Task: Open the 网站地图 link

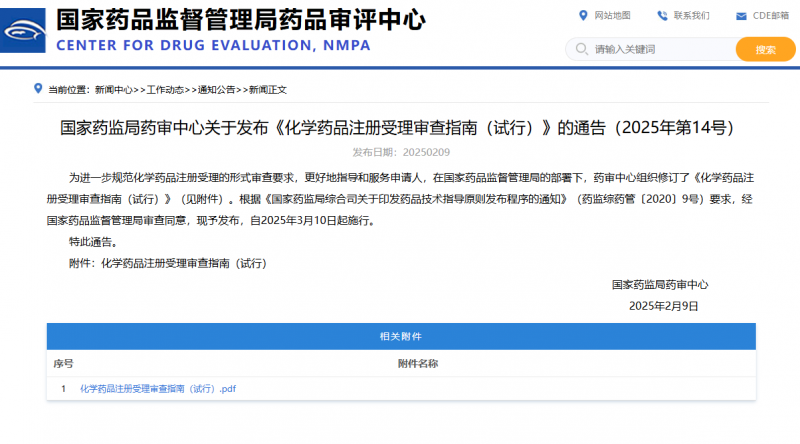Action: (612, 16)
